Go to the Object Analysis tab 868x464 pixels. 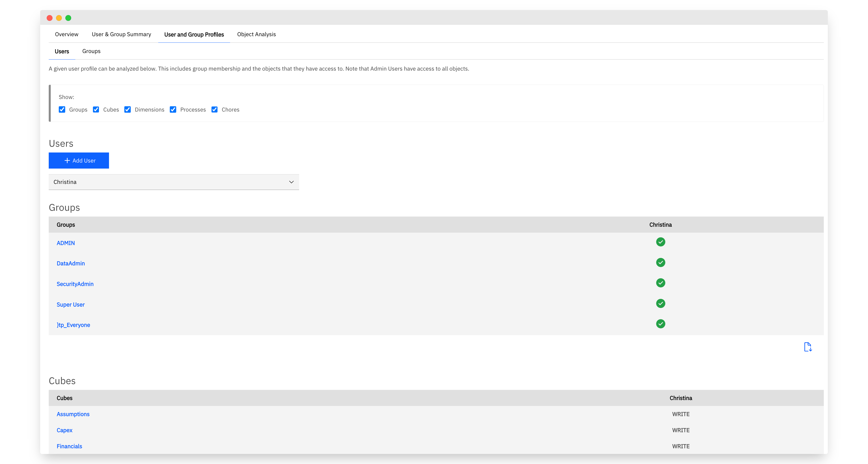tap(256, 34)
